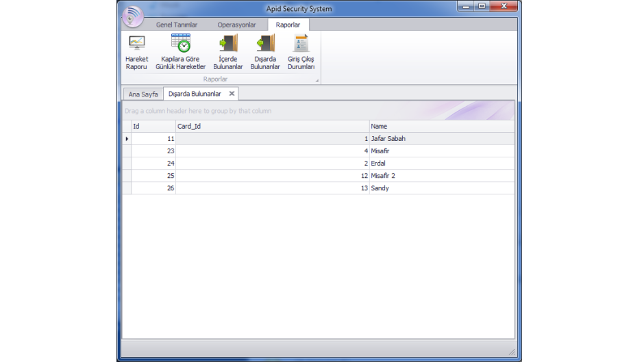Click the name cell Misafir 2
This screenshot has width=644, height=362.
tap(441, 176)
